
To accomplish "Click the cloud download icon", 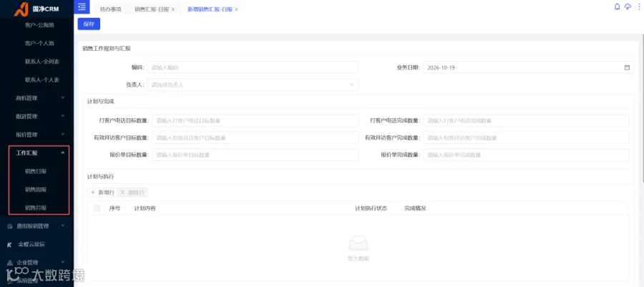I will coord(628,6).
